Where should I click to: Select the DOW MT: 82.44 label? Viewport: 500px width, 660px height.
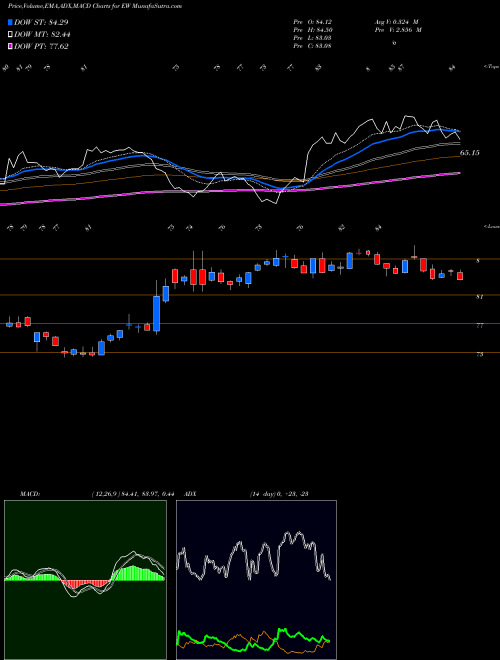(42, 35)
